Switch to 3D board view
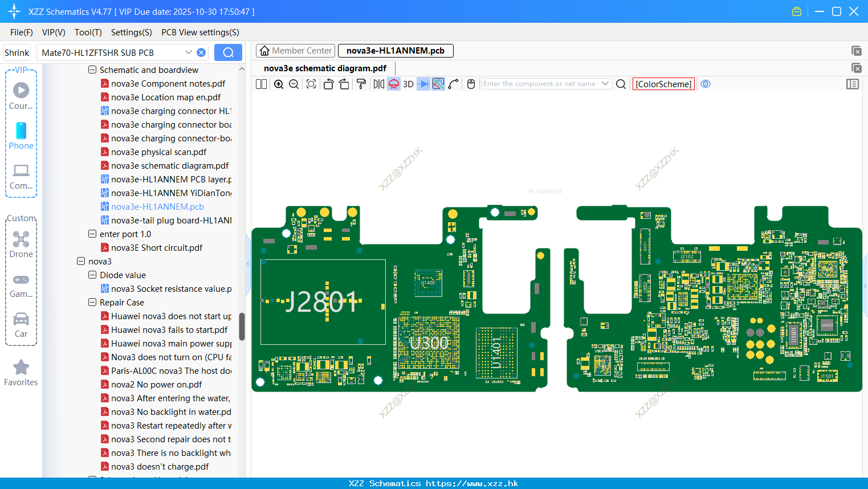Viewport: 868px width, 489px height. [x=408, y=84]
